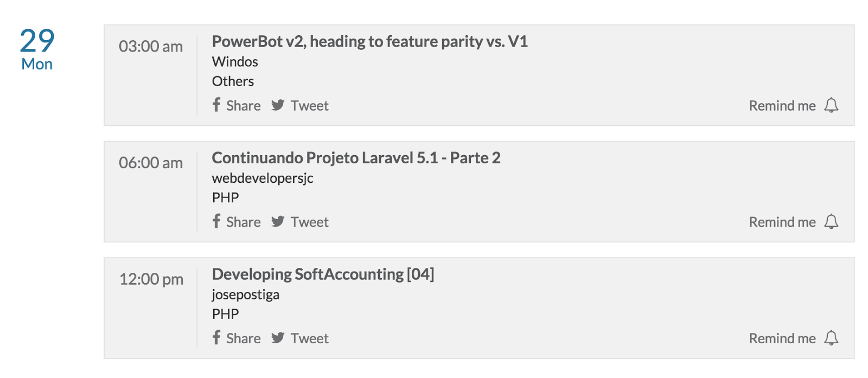Toggle Remind me on the PowerBot v2 event
Image resolution: width=868 pixels, height=378 pixels.
(782, 105)
